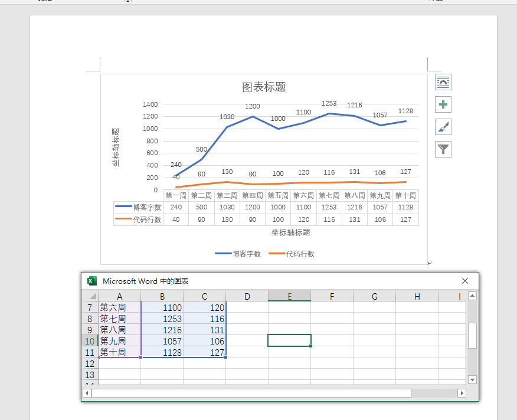Click the Select All corner of spreadsheet
Viewport: 517px width, 420px height.
pos(90,296)
